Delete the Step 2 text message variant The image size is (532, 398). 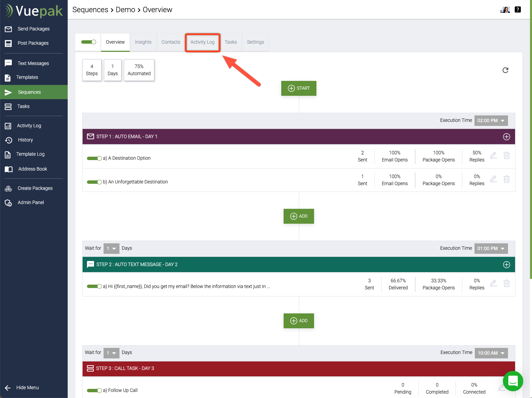506,283
